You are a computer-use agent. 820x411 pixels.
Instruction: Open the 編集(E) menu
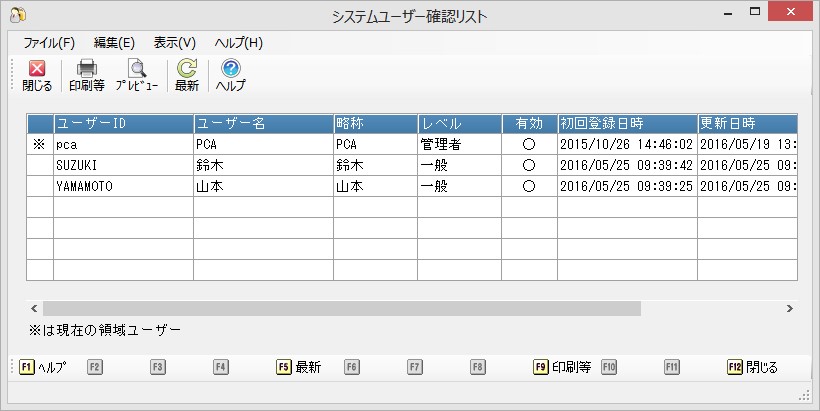tap(114, 43)
